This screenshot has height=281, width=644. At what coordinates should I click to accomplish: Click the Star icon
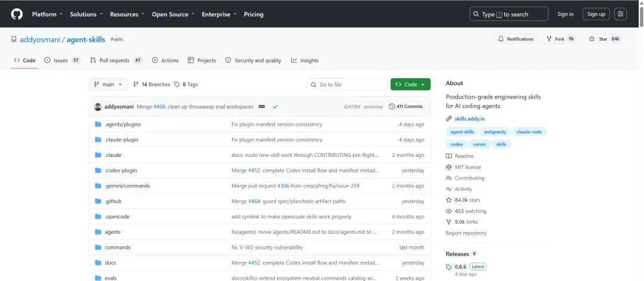click(592, 39)
